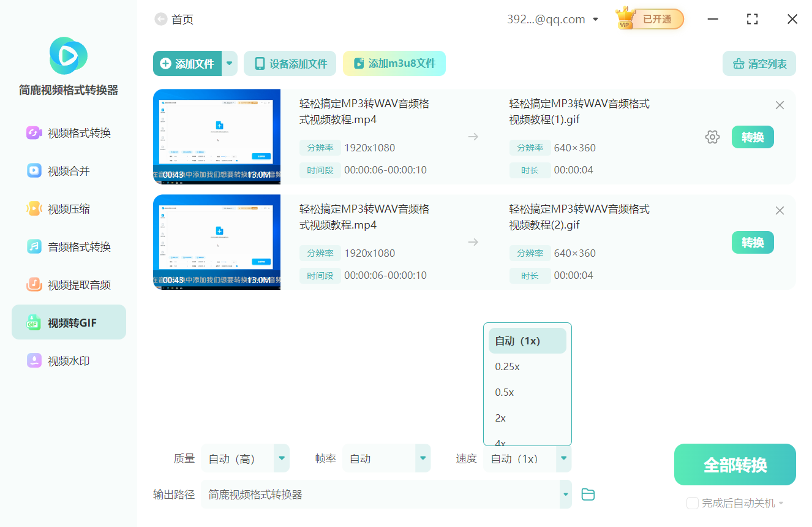Screen dimensions: 812x527
Task: Switch to 音频格式转换
Action: (x=68, y=246)
